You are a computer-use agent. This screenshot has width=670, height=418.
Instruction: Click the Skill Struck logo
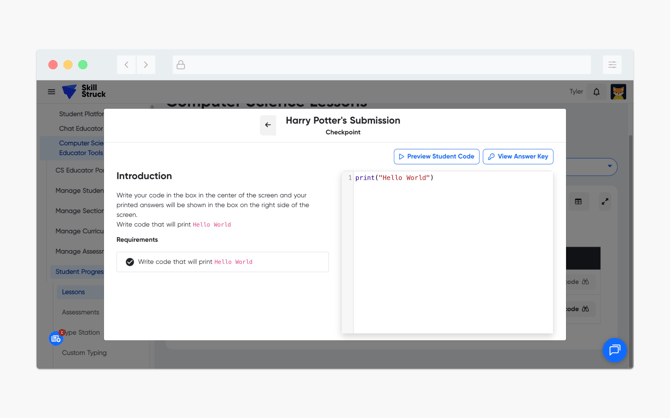(x=84, y=92)
